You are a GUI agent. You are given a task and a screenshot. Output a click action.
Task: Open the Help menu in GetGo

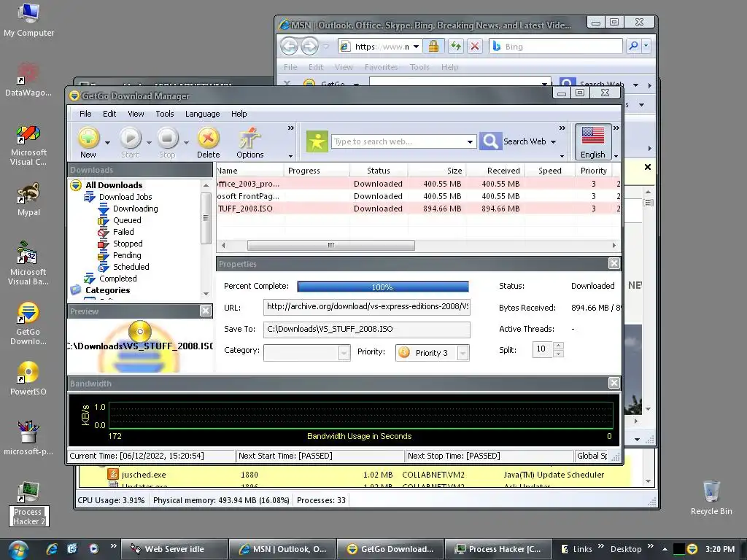point(239,114)
